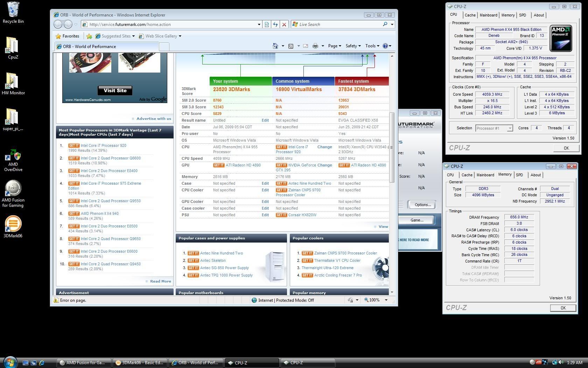588x368 pixels.
Task: Click the Live Search magnifier icon
Action: 385,24
